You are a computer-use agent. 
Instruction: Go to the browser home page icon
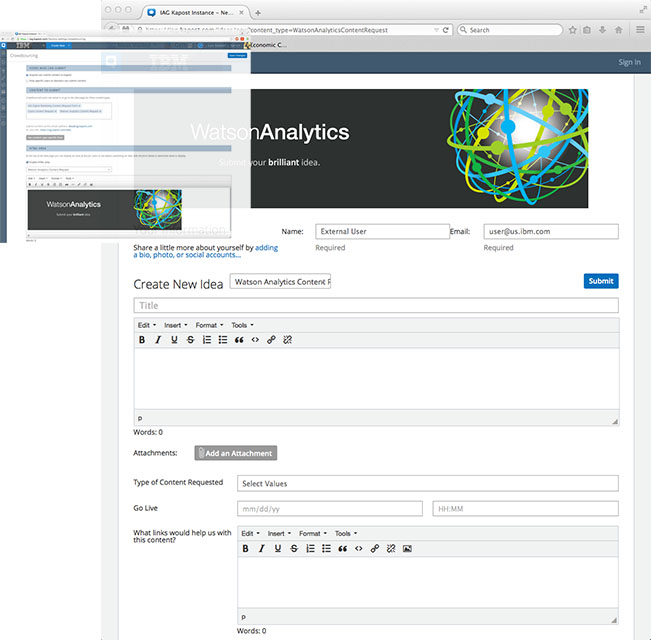(619, 30)
